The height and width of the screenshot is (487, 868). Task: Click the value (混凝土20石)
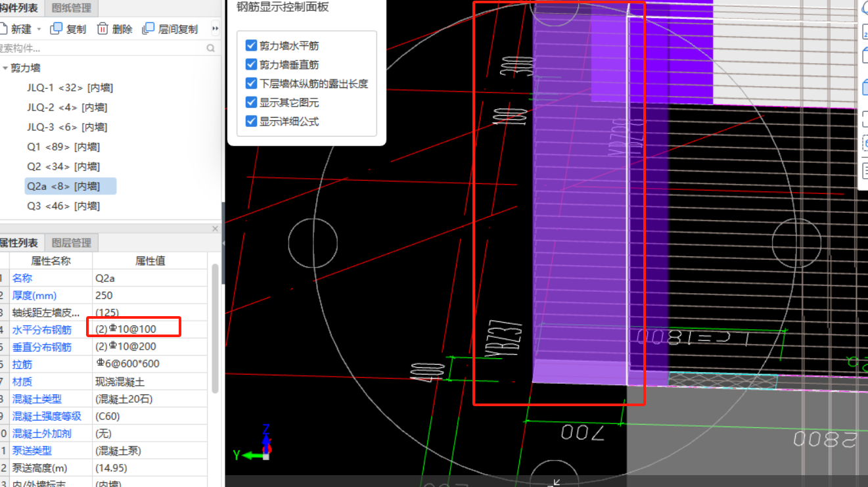pyautogui.click(x=150, y=399)
